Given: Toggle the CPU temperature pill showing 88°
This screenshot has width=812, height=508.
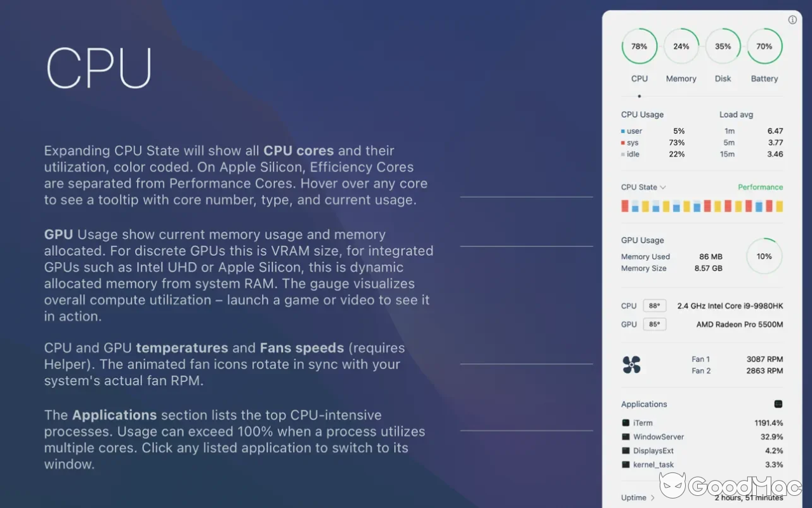Looking at the screenshot, I should point(654,305).
